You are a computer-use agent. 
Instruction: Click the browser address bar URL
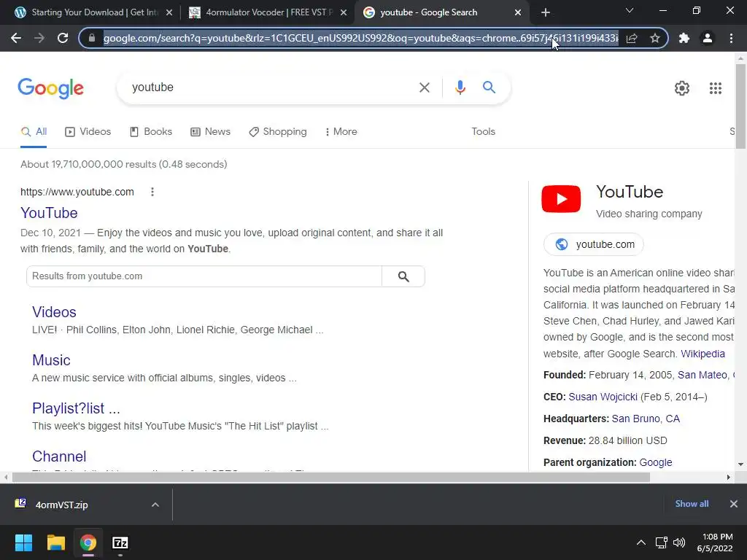pyautogui.click(x=360, y=38)
